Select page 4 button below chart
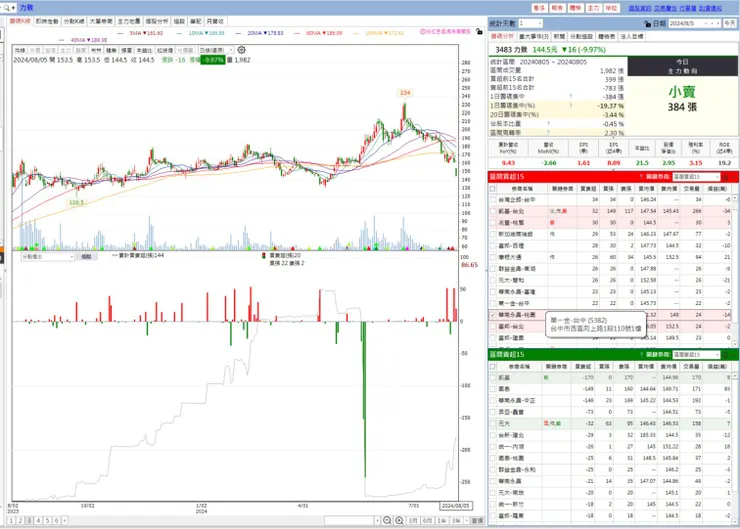The image size is (740, 529). 38,520
